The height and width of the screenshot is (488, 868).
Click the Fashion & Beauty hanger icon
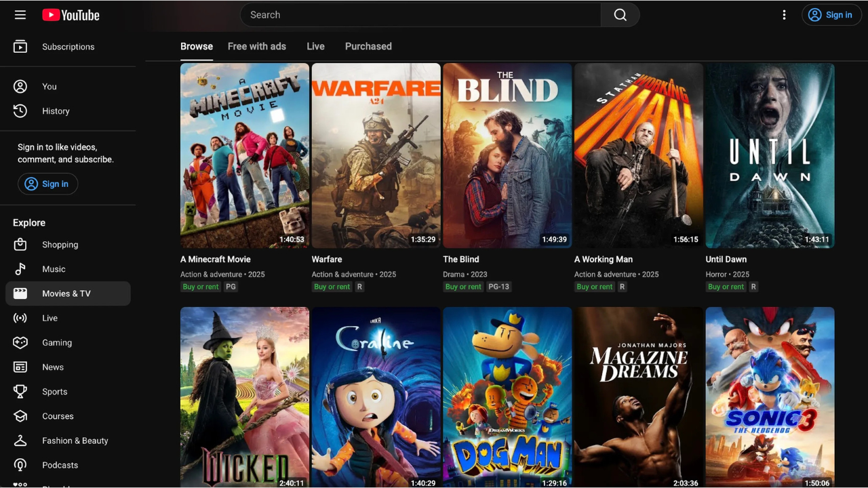20,441
